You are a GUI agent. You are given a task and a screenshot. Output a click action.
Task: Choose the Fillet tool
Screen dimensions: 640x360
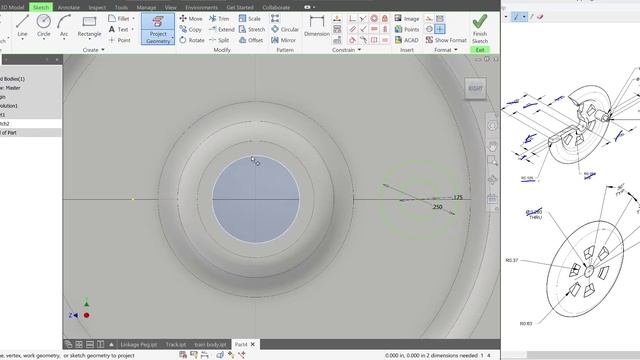click(x=119, y=19)
